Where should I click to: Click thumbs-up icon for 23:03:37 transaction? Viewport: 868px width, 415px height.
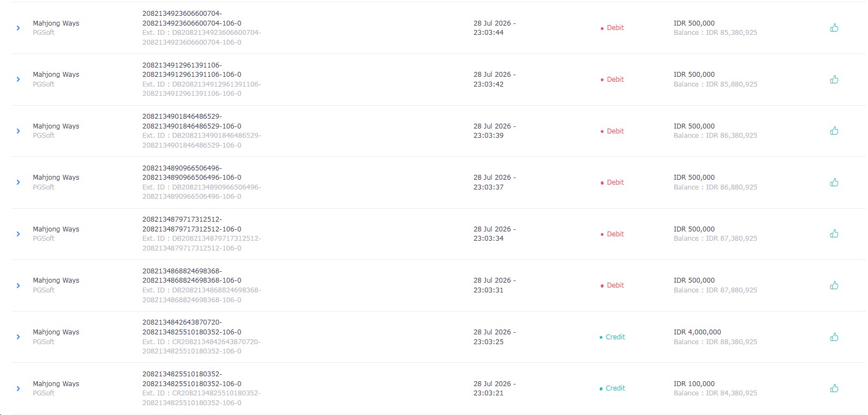pyautogui.click(x=834, y=182)
